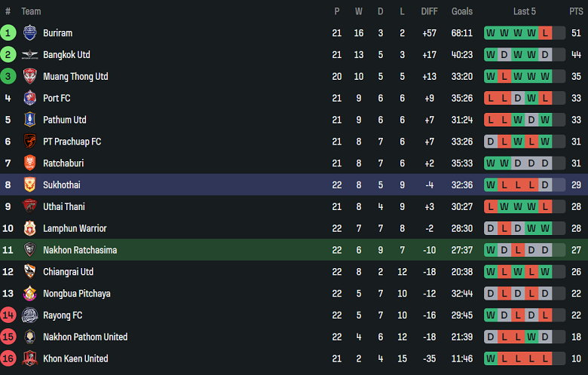Click the DIFF column header

[429, 11]
